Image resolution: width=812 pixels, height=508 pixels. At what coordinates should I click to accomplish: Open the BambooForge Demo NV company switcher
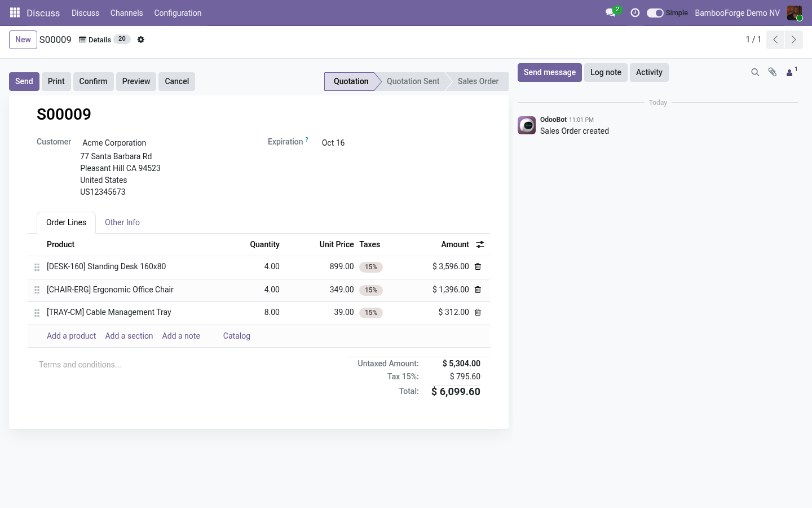point(737,13)
